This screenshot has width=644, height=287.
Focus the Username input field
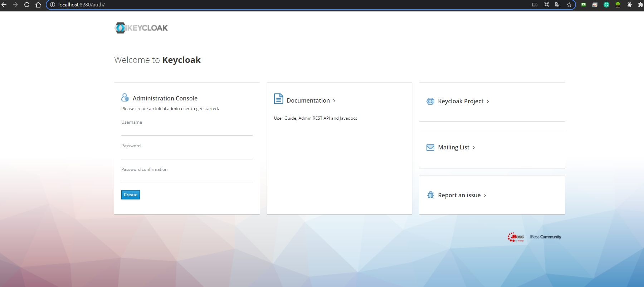(187, 131)
